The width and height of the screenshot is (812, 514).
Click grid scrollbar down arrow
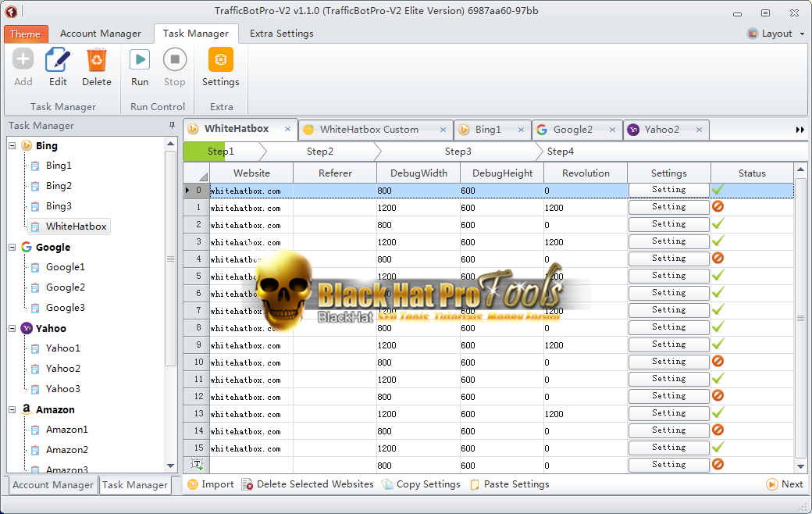[x=800, y=466]
